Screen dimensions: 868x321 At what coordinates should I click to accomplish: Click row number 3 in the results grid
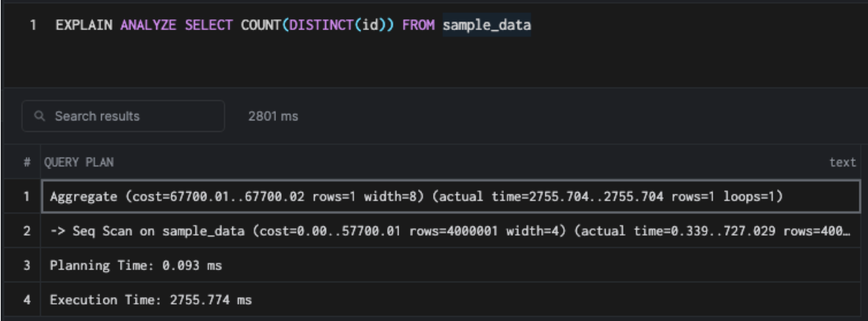[26, 266]
